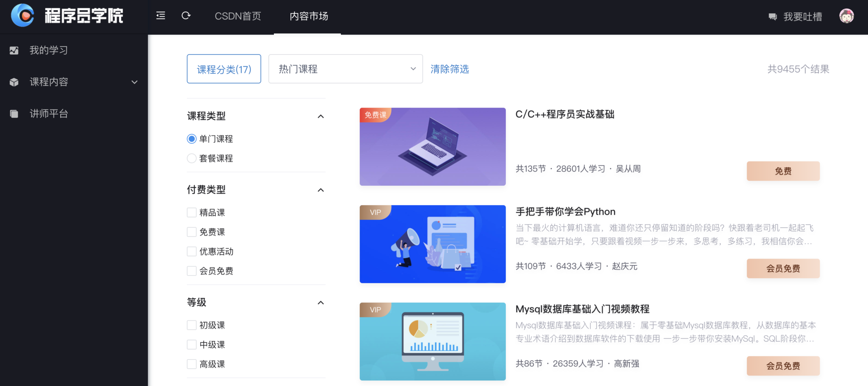
Task: Click the Python course description text
Action: pyautogui.click(x=665, y=235)
